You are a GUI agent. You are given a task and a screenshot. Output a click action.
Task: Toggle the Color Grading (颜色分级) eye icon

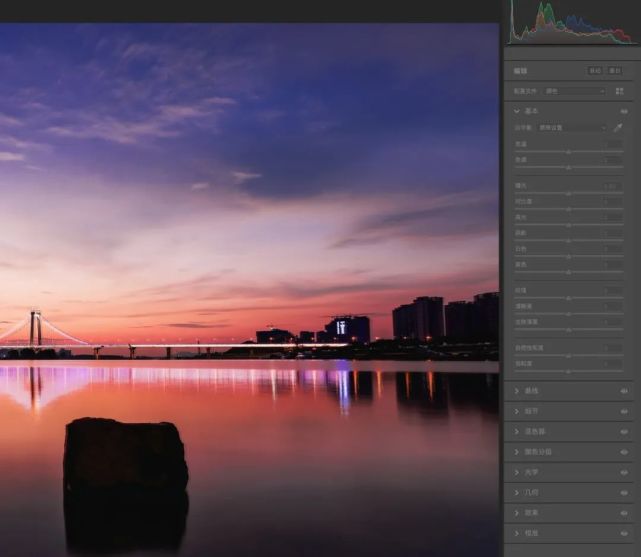pos(624,452)
